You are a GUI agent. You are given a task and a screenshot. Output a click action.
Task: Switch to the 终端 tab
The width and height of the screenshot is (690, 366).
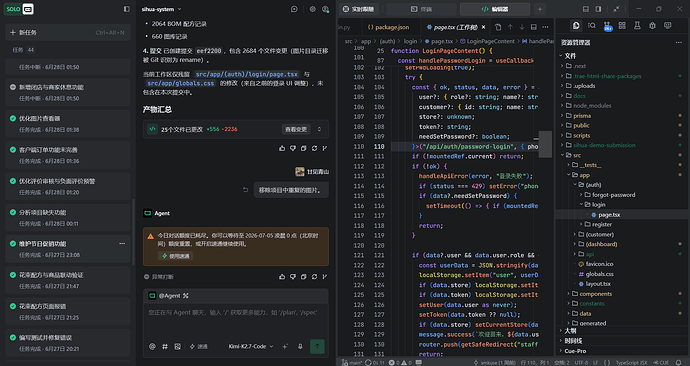point(421,9)
